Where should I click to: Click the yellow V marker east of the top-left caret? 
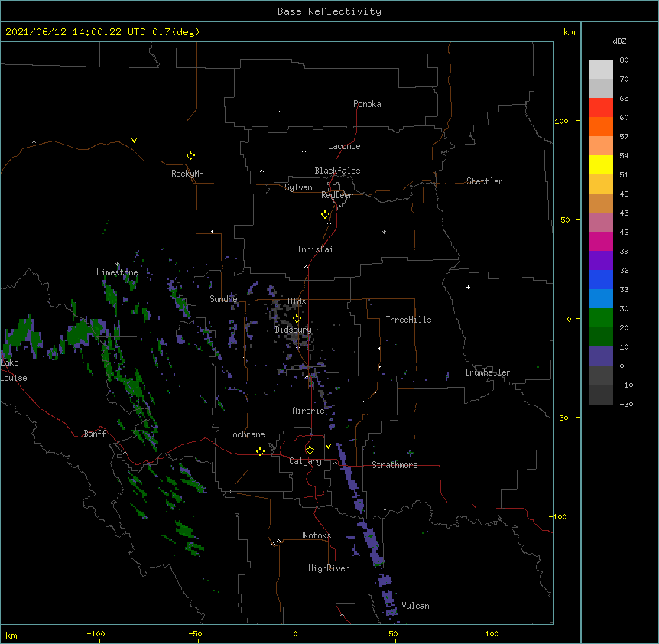(134, 141)
